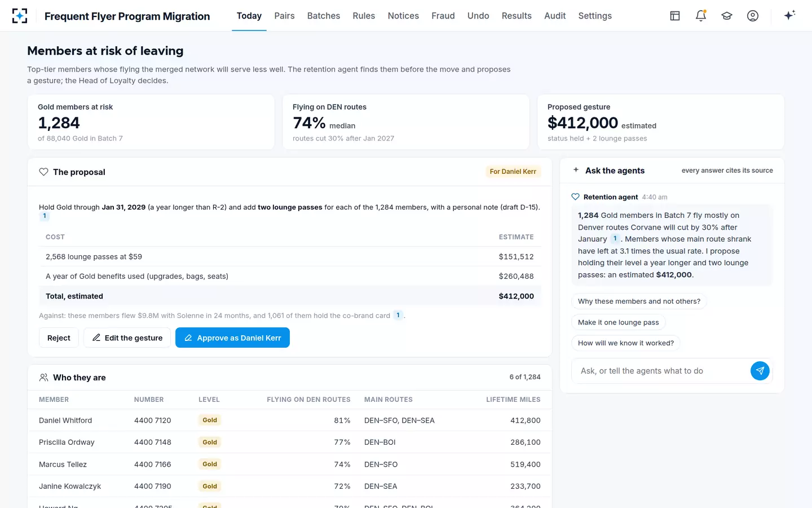Approve as Daniel Kerr
Viewport: 812px width, 508px height.
click(232, 338)
